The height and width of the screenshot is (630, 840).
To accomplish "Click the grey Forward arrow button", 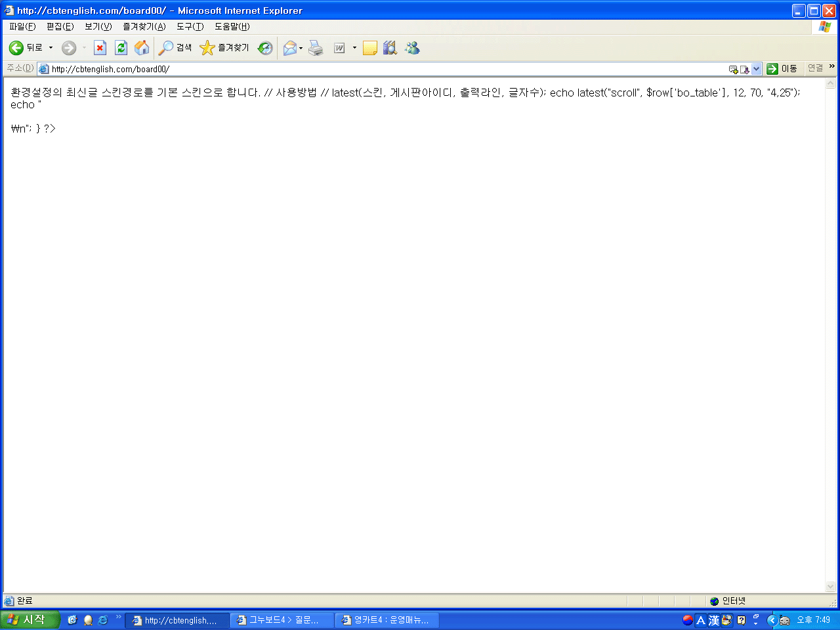I will tap(69, 48).
